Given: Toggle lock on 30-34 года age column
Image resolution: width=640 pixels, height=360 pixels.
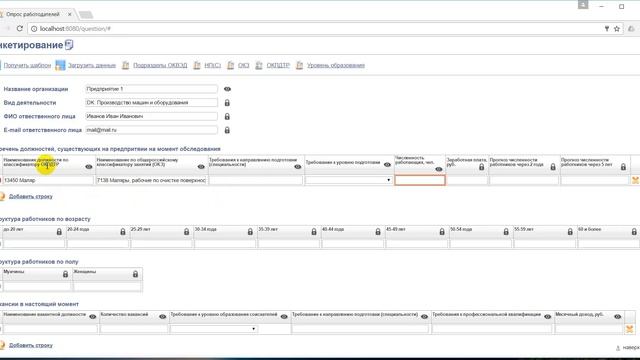Looking at the screenshot, I should tap(250, 232).
